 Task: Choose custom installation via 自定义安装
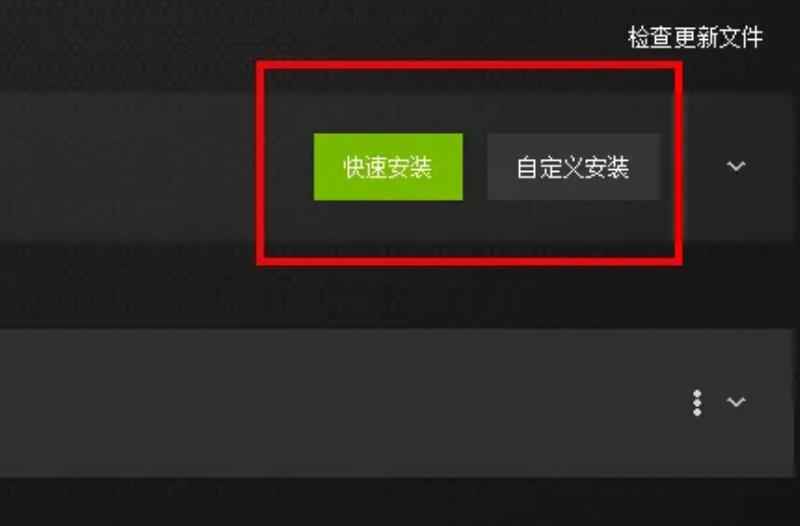573,167
